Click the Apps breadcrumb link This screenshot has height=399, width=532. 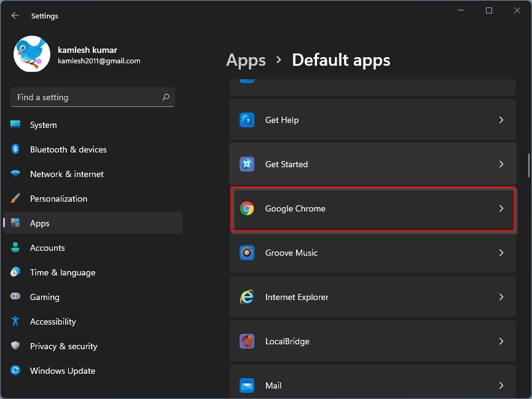tap(246, 60)
